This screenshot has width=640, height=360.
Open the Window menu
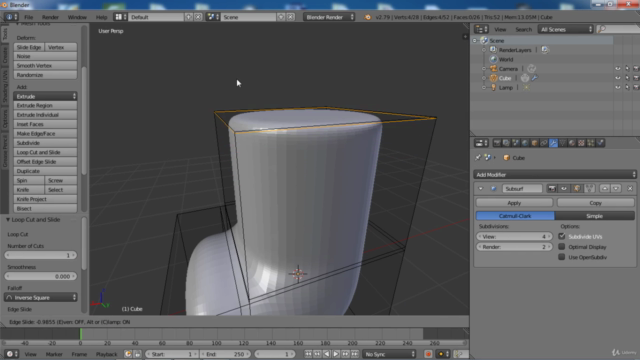77,17
